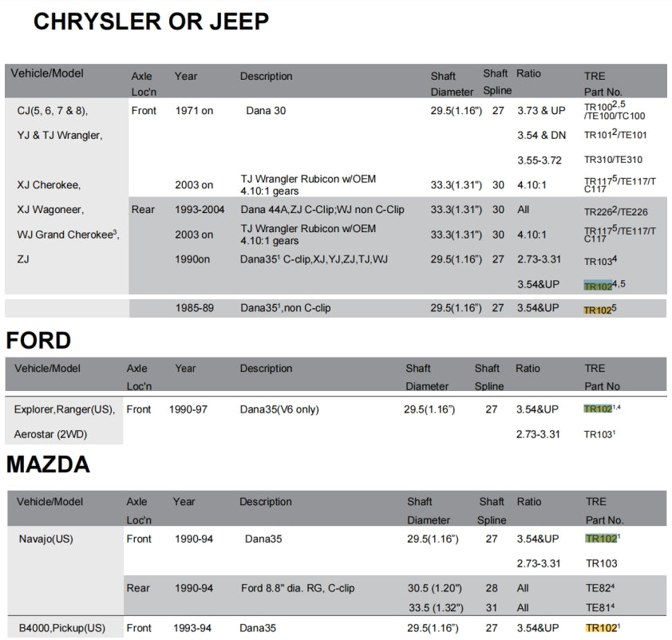
Task: Select the green-highlighted TR102 in the Ford table
Action: pyautogui.click(x=598, y=409)
